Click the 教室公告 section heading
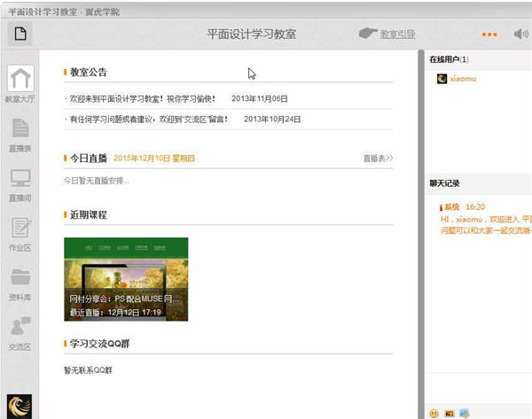The height and width of the screenshot is (419, 532). coord(88,73)
